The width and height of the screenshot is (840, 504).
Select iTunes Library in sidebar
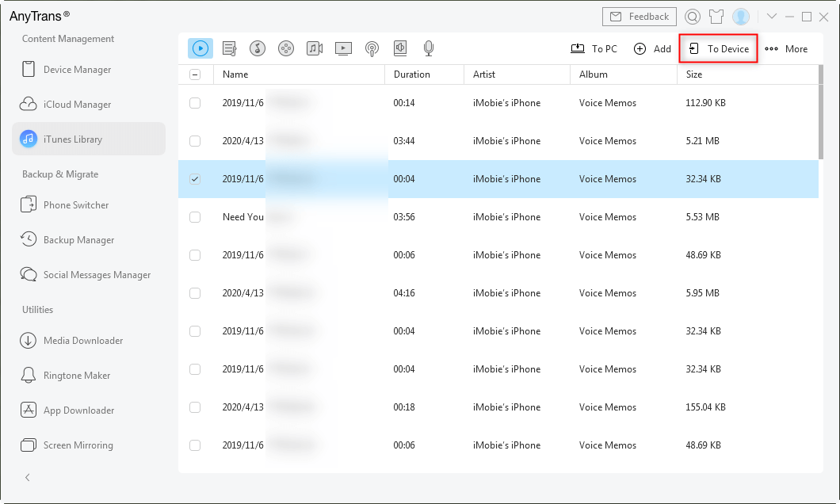click(x=89, y=139)
